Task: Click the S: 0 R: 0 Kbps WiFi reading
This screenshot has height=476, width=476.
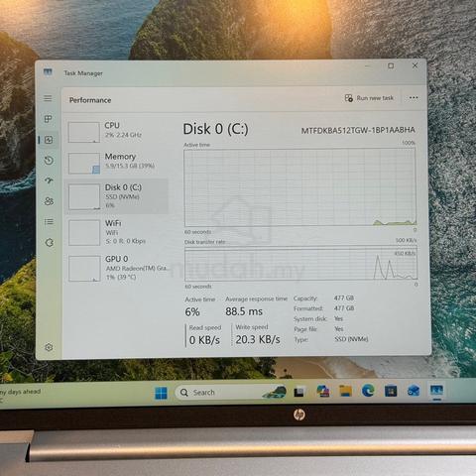Action: tap(126, 241)
